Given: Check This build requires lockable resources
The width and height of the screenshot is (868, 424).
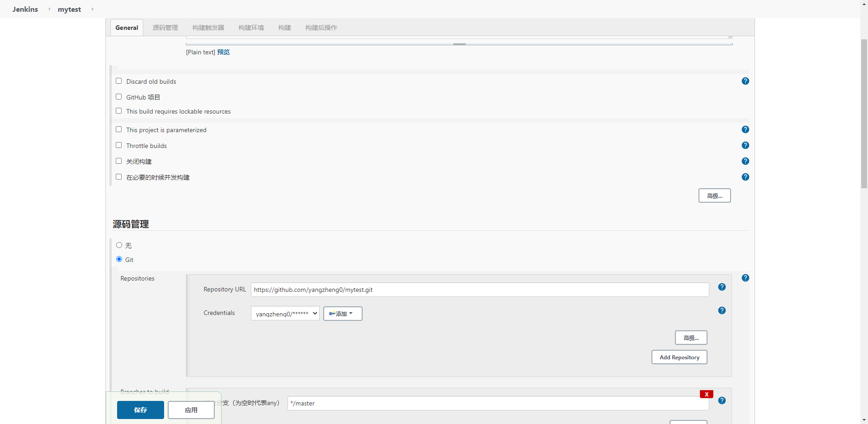Looking at the screenshot, I should [119, 110].
